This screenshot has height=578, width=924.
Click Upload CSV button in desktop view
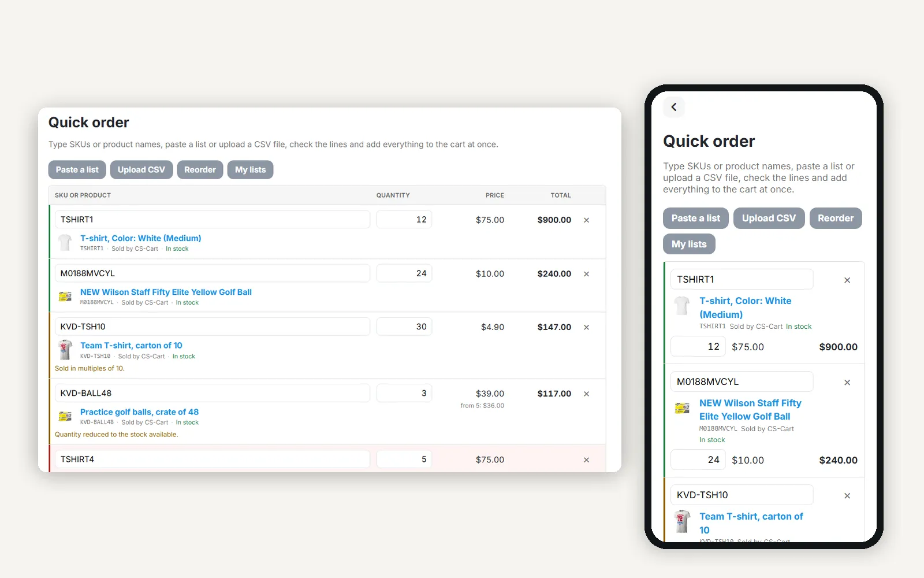141,170
